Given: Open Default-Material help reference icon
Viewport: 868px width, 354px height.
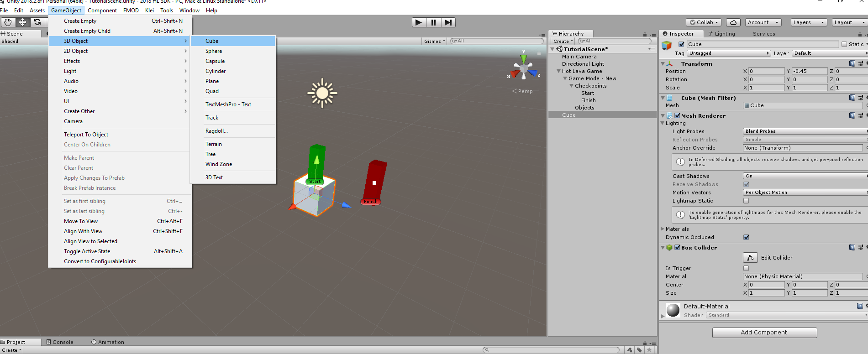Looking at the screenshot, I should (x=860, y=306).
